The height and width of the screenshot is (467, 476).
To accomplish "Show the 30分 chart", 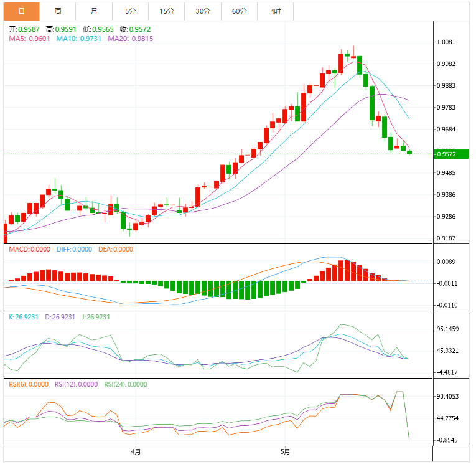I will [203, 11].
